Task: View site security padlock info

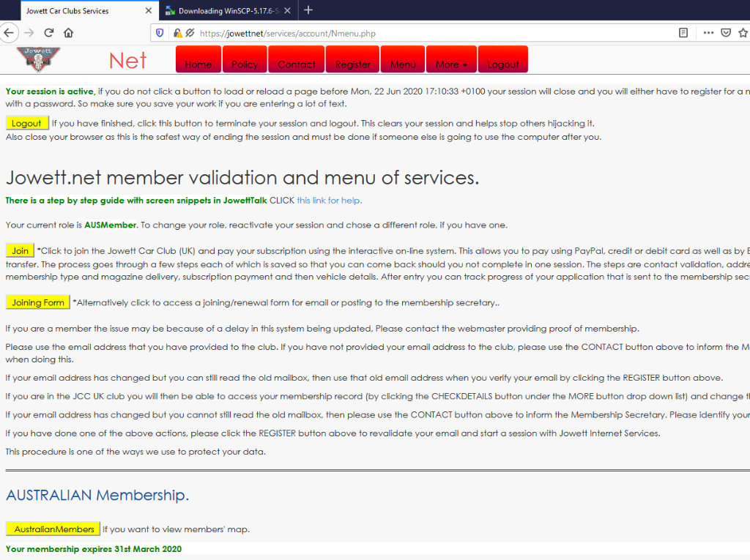Action: click(x=177, y=33)
